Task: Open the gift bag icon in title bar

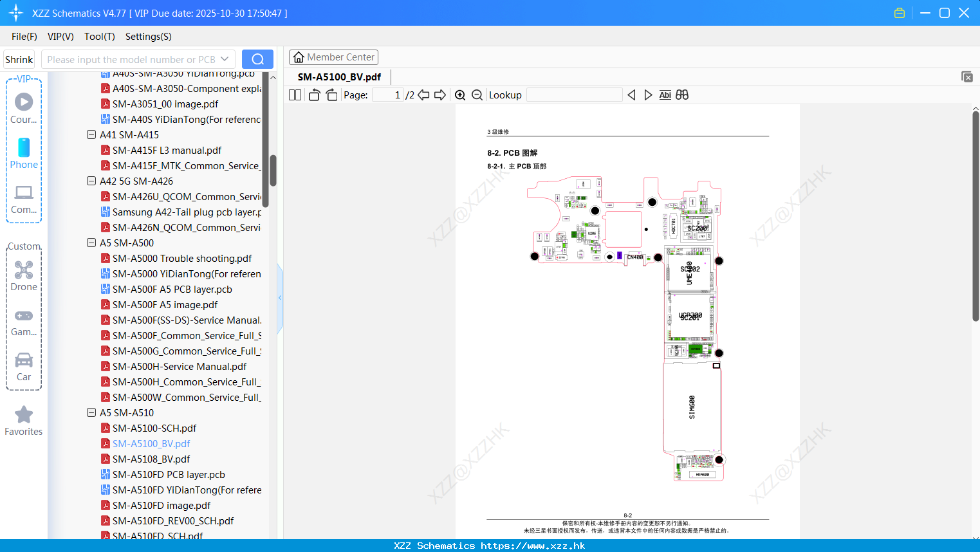Action: (x=900, y=13)
